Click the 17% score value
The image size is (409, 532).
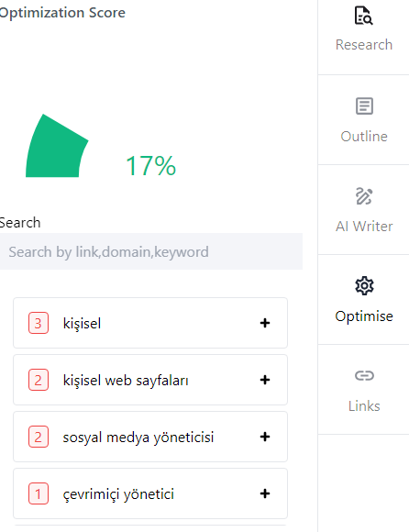[x=151, y=166]
